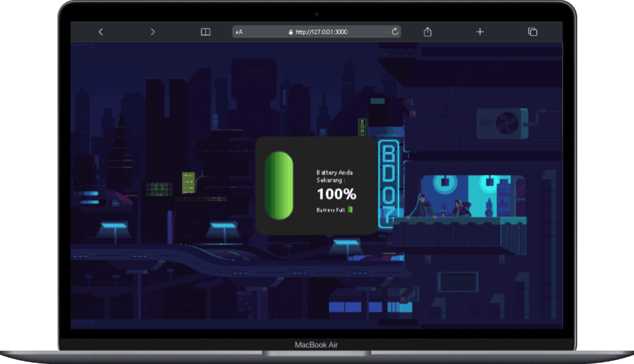Click the small green battery icon beside Battery Full
The width and height of the screenshot is (634, 364).
pos(350,209)
